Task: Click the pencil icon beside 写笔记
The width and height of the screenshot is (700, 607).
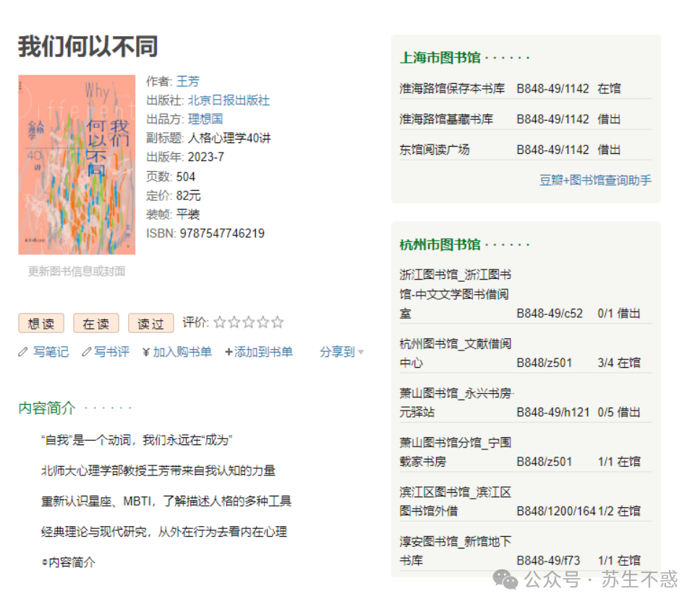Action: (22, 352)
